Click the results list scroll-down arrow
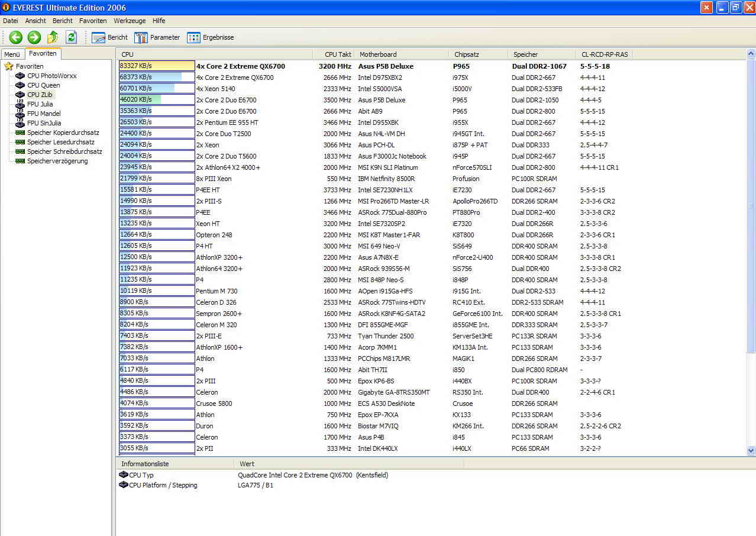Screen dimensions: 756x536 click(751, 450)
